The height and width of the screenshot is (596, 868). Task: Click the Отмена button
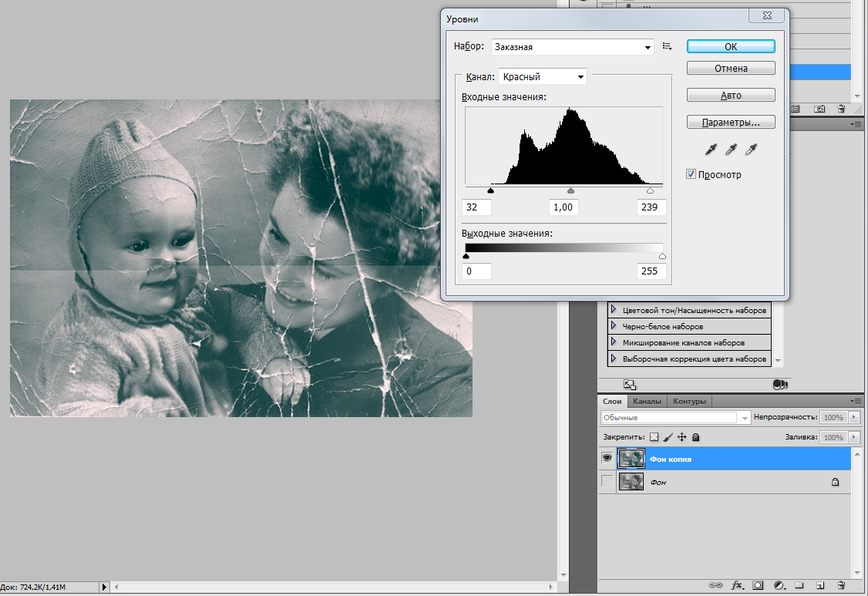click(731, 68)
